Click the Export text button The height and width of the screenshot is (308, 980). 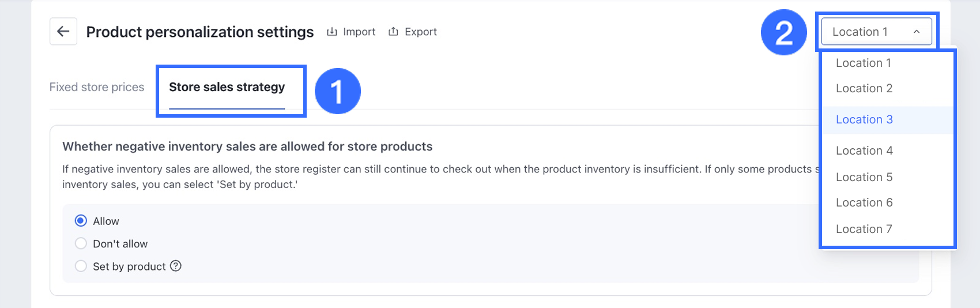point(421,32)
